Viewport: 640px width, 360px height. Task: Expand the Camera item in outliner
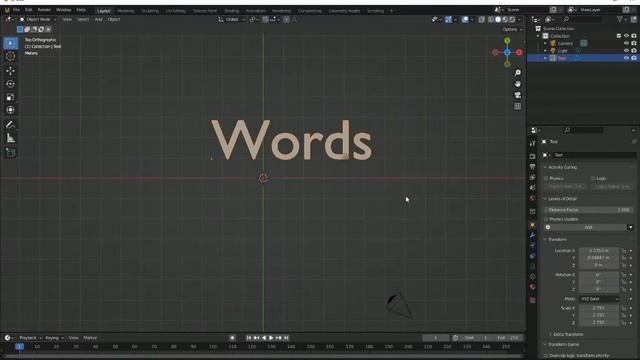(545, 43)
